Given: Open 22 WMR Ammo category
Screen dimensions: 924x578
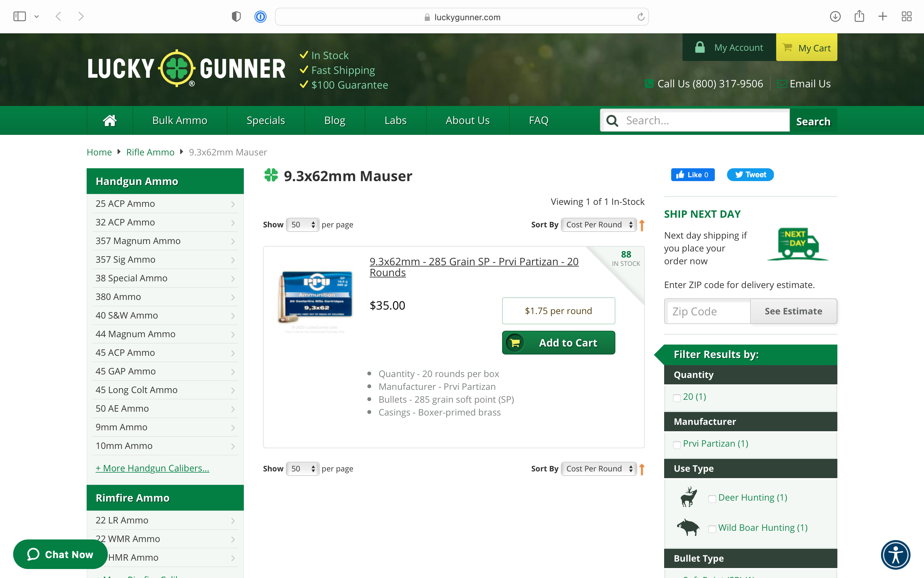Looking at the screenshot, I should pyautogui.click(x=165, y=539).
